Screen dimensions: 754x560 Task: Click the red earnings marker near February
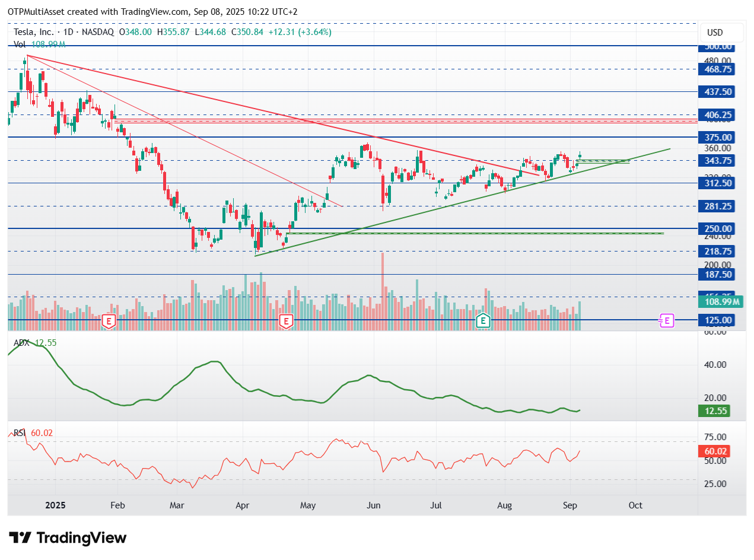[x=109, y=321]
